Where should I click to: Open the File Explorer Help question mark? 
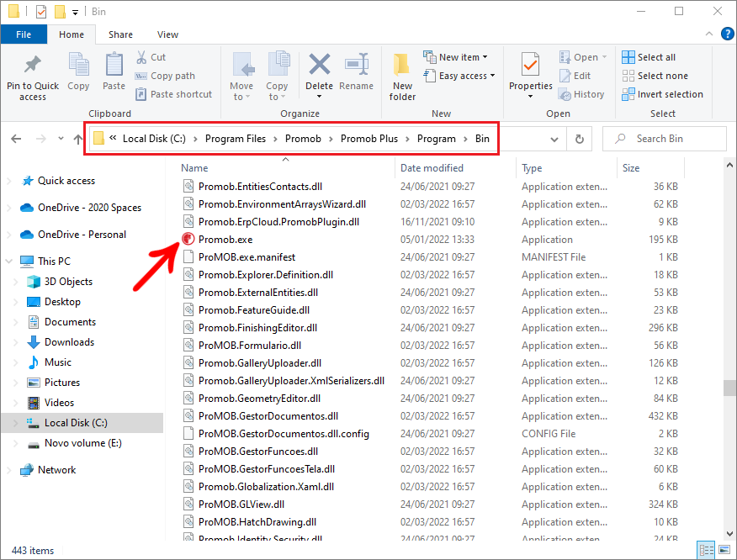727,34
